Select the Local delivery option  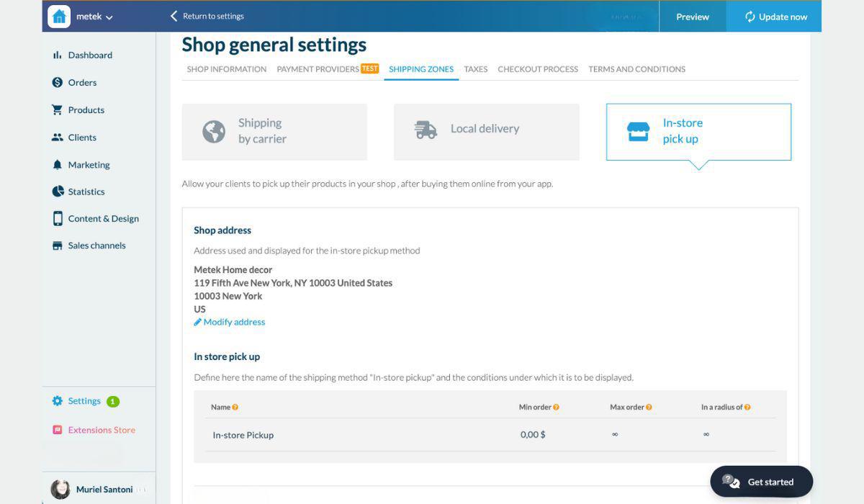tap(486, 132)
